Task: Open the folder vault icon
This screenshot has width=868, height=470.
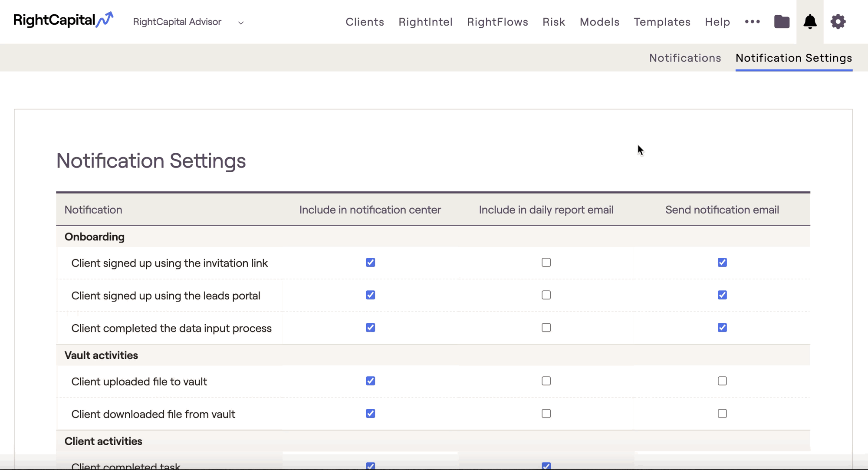Action: click(782, 22)
